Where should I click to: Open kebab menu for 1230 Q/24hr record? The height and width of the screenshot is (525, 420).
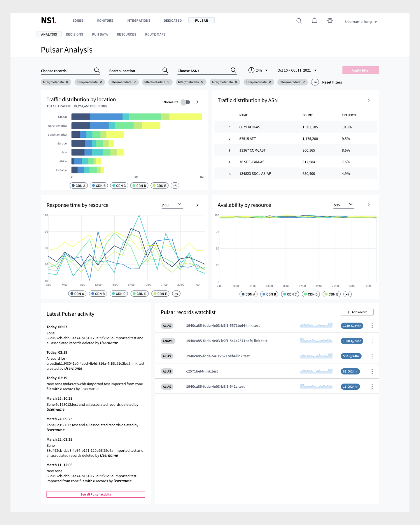pyautogui.click(x=372, y=326)
